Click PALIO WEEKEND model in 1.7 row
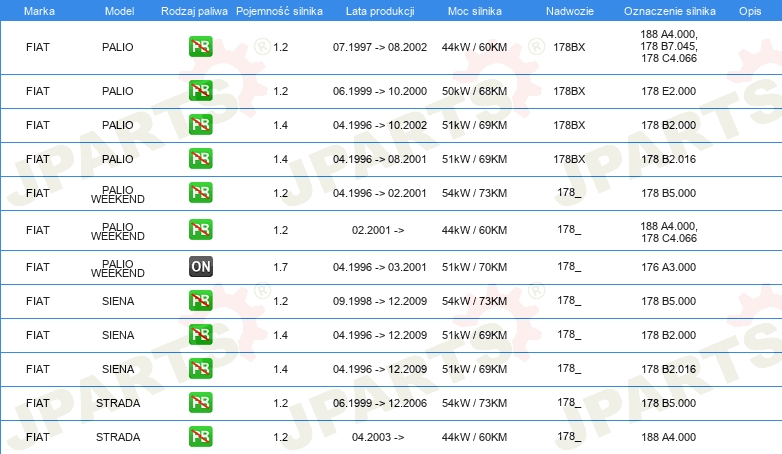This screenshot has height=454, width=782. [118, 268]
